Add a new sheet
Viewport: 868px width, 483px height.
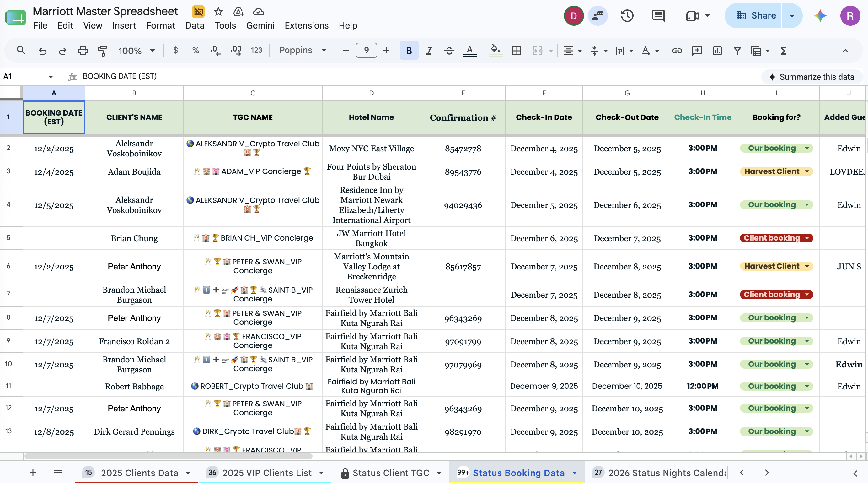[33, 473]
